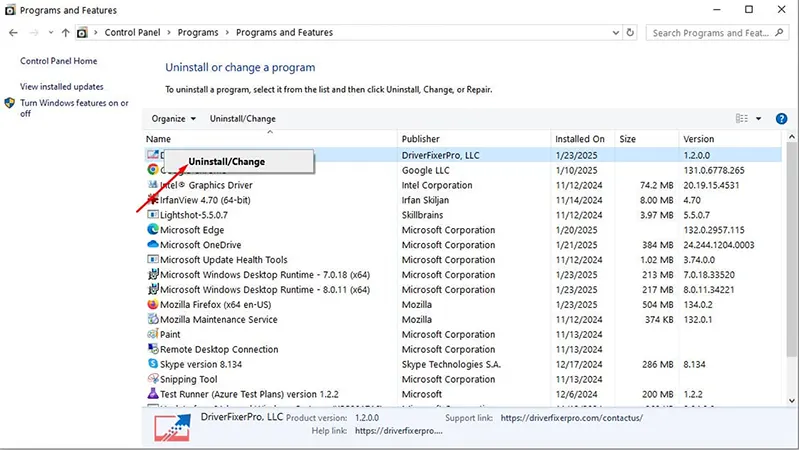Click the scrollbar down arrow

(x=791, y=401)
